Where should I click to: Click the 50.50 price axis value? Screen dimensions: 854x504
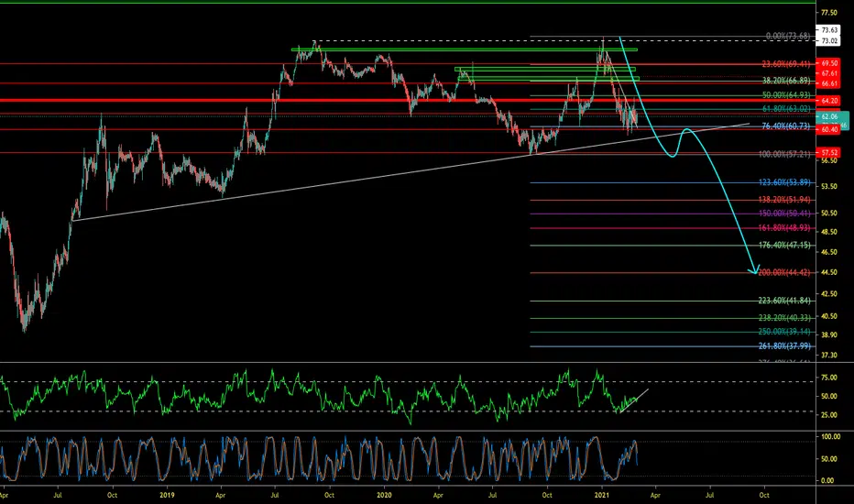(829, 213)
